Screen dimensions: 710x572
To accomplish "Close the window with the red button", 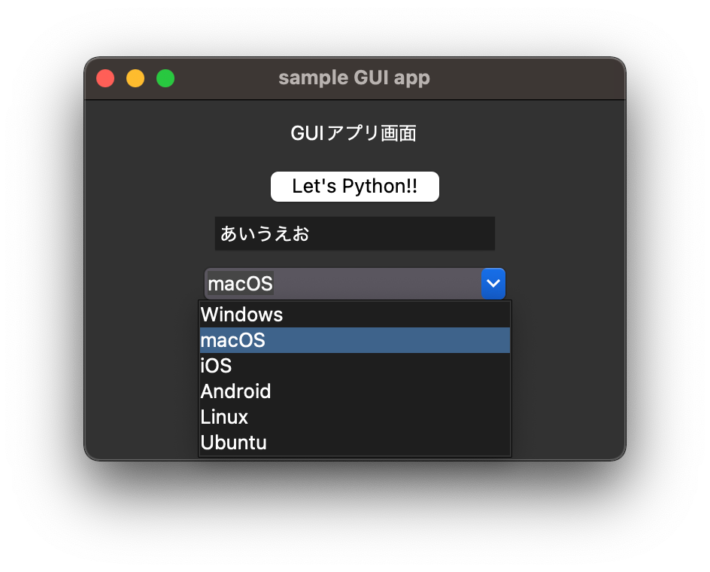I will coord(106,78).
